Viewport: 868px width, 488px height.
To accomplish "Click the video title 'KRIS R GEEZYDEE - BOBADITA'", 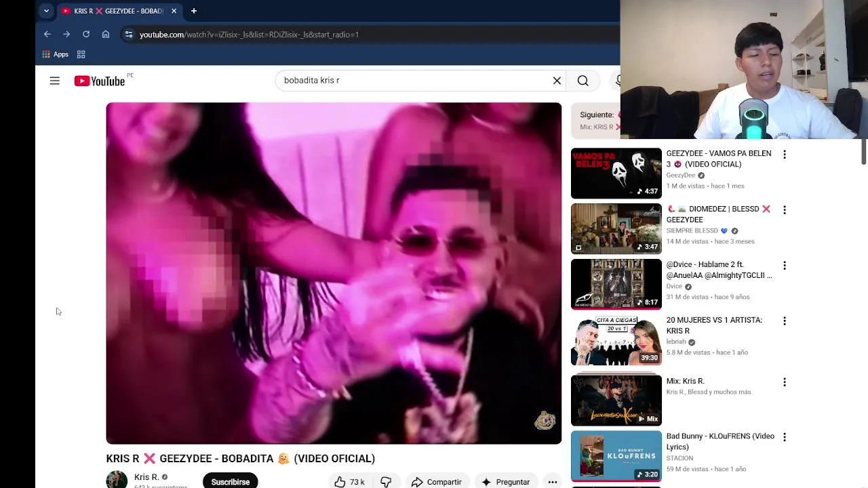I will click(x=241, y=458).
